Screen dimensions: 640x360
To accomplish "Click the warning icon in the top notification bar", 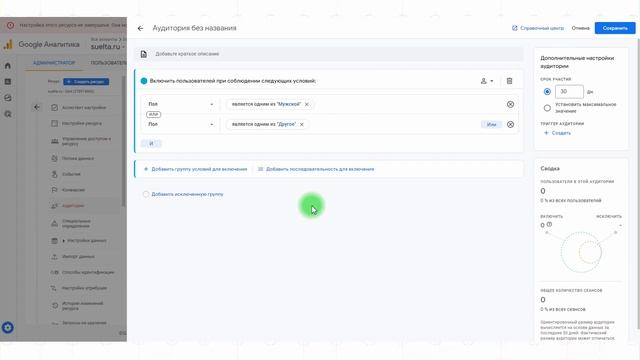I will (x=10, y=25).
